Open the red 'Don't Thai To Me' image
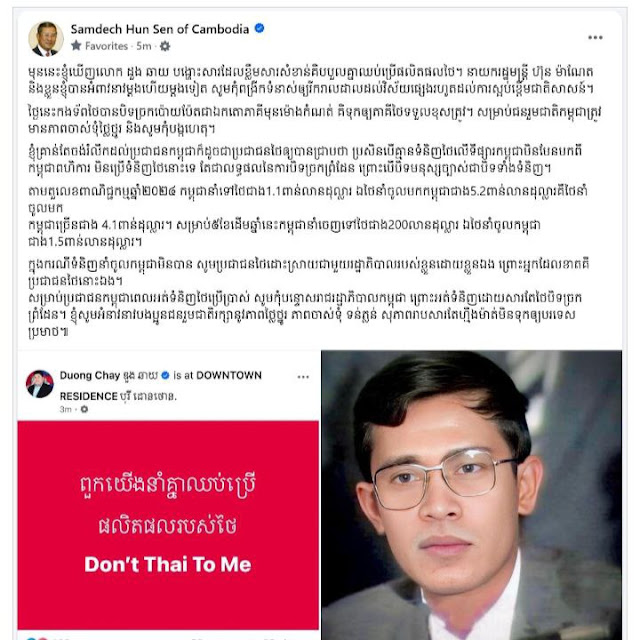The image size is (640, 640). [168, 526]
